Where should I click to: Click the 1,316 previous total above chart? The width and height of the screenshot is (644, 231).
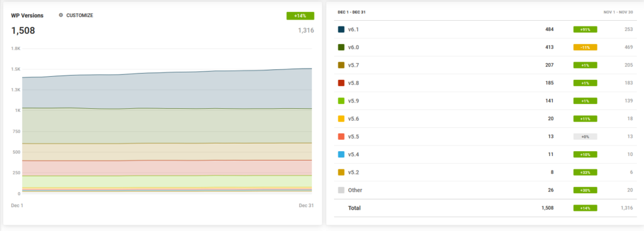(x=306, y=30)
